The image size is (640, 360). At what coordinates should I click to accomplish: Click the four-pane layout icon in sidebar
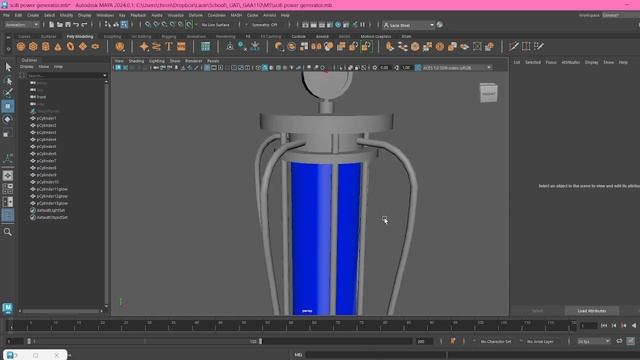8,189
